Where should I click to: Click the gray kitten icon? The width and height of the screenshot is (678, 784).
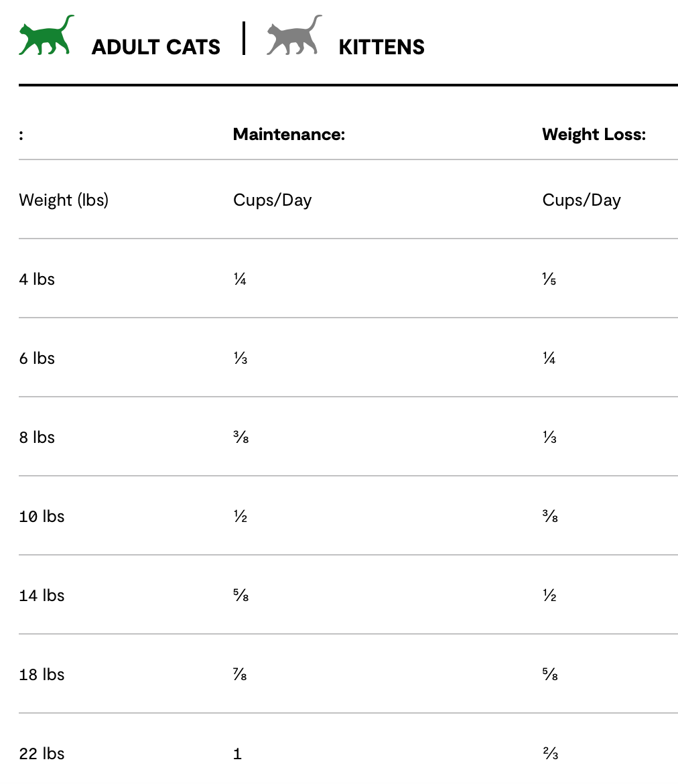pos(293,36)
